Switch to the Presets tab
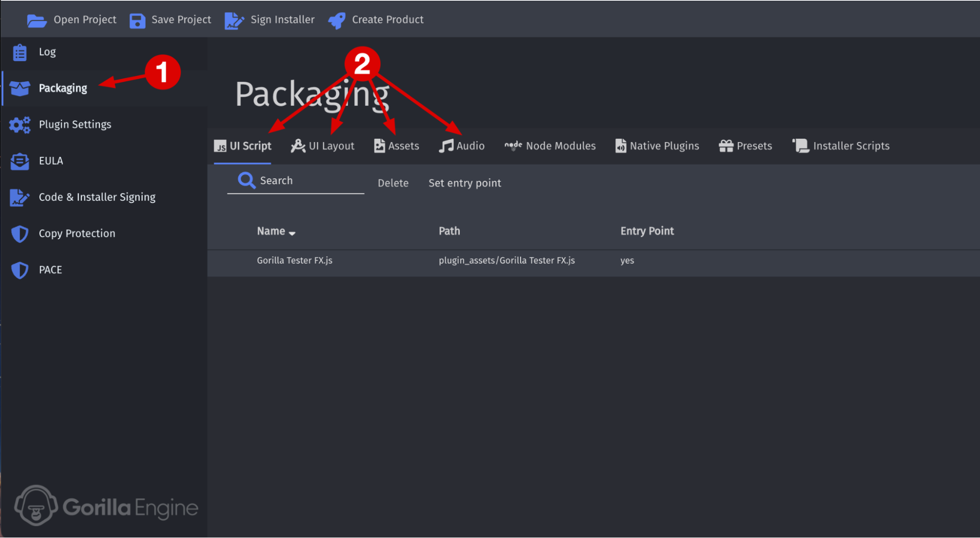Image resolution: width=980 pixels, height=538 pixels. (745, 146)
